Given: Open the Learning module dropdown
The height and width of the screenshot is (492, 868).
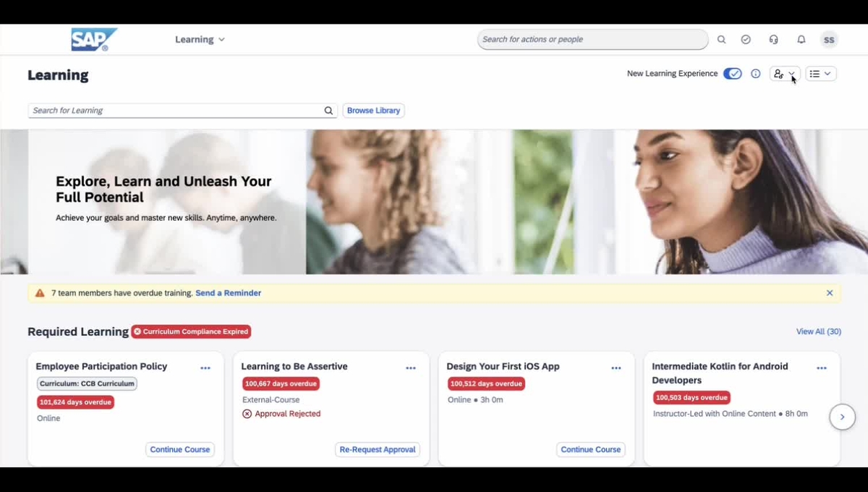Looking at the screenshot, I should pos(200,39).
